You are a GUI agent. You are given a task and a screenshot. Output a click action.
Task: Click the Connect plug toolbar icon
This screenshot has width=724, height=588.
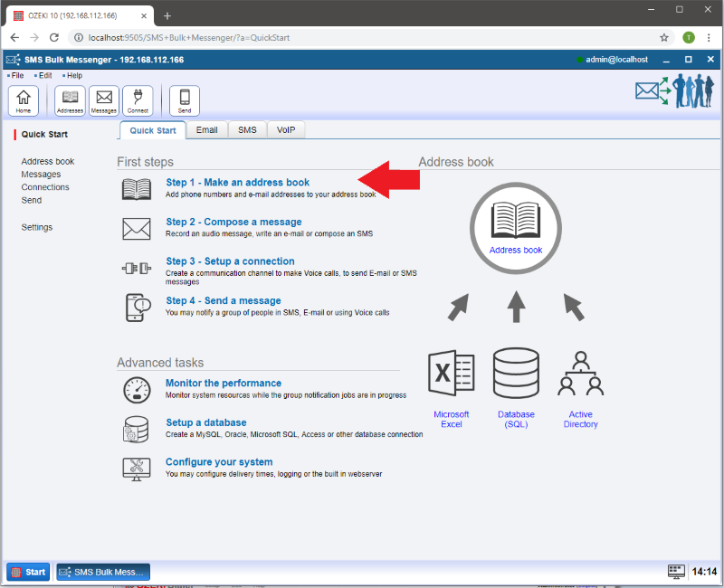click(138, 100)
